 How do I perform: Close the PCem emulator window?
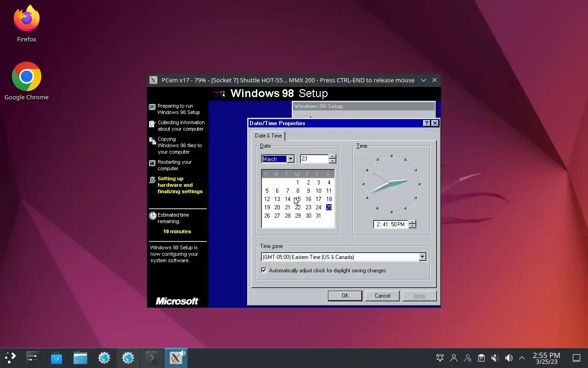pyautogui.click(x=435, y=80)
